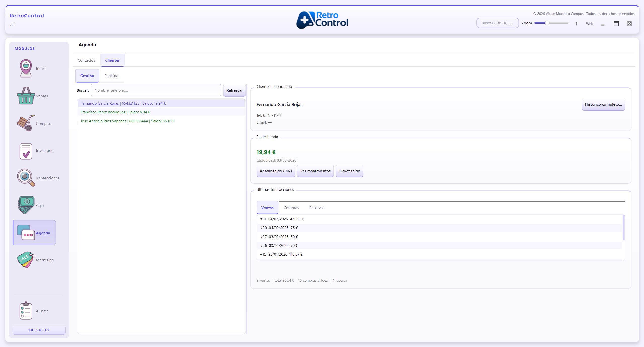The image size is (644, 347).
Task: Open Histórico completo for the client
Action: tap(603, 104)
